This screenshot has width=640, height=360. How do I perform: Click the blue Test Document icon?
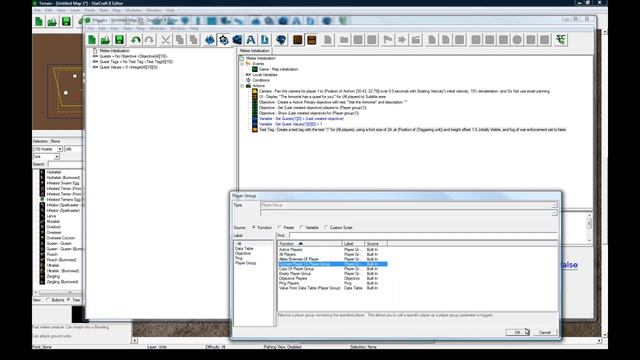pos(281,40)
